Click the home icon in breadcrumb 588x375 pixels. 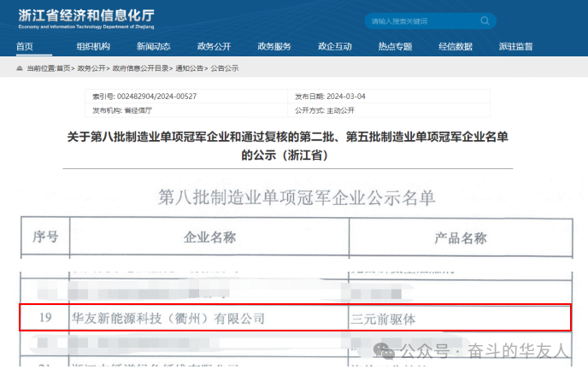(x=21, y=67)
